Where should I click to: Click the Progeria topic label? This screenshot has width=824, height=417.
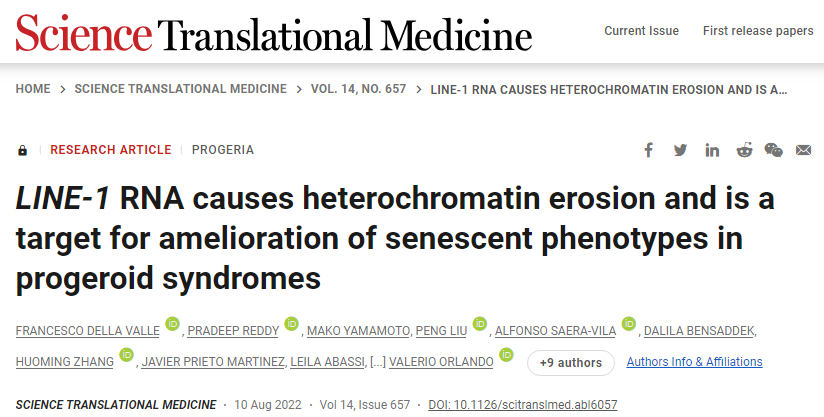222,150
